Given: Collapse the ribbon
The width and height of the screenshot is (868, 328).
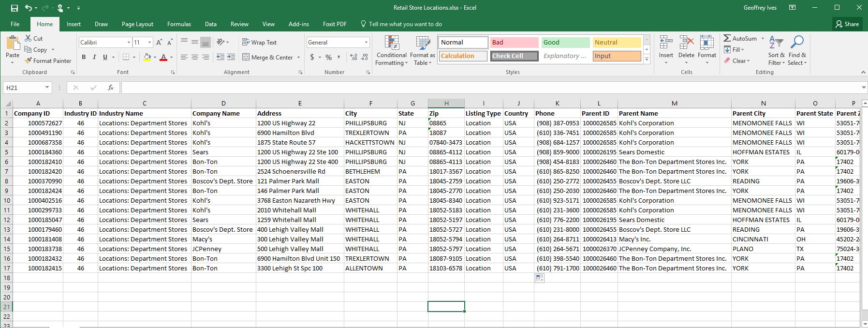Looking at the screenshot, I should pos(863,72).
